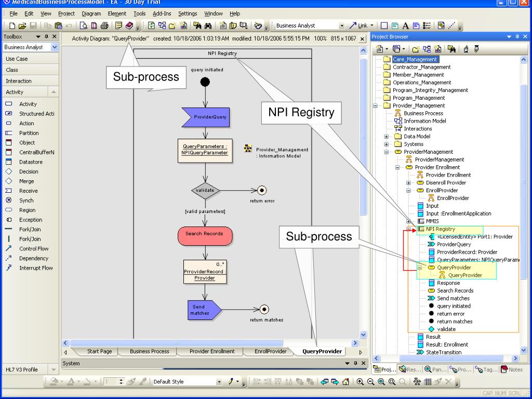Screen dimensions: 532x399
Task: Switch to the EnrollProvider tab
Action: tap(270, 352)
